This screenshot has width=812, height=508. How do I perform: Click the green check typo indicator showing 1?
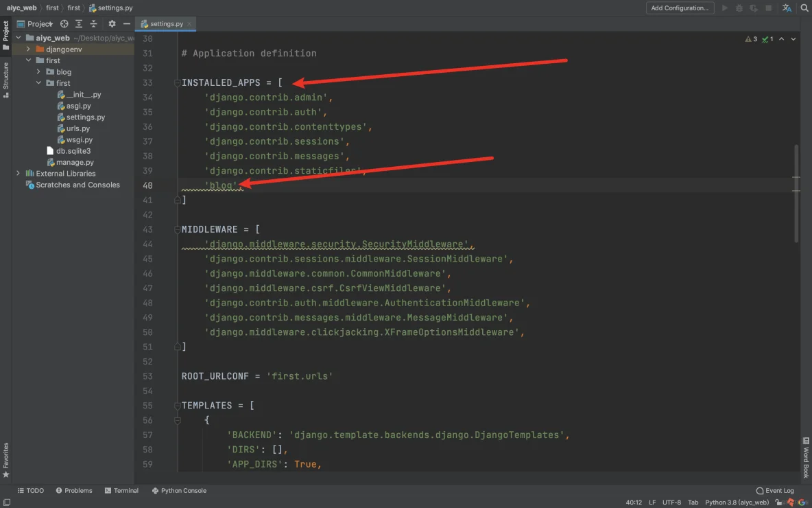[x=767, y=39]
